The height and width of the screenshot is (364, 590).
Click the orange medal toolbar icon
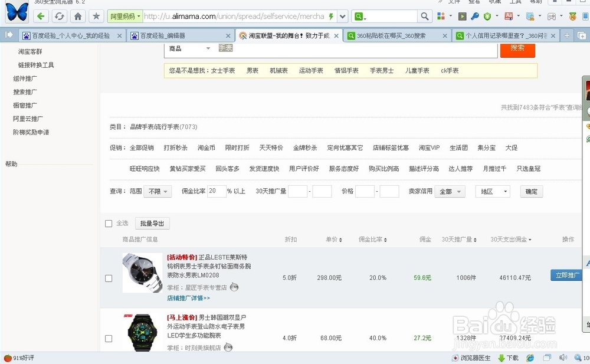tap(572, 16)
